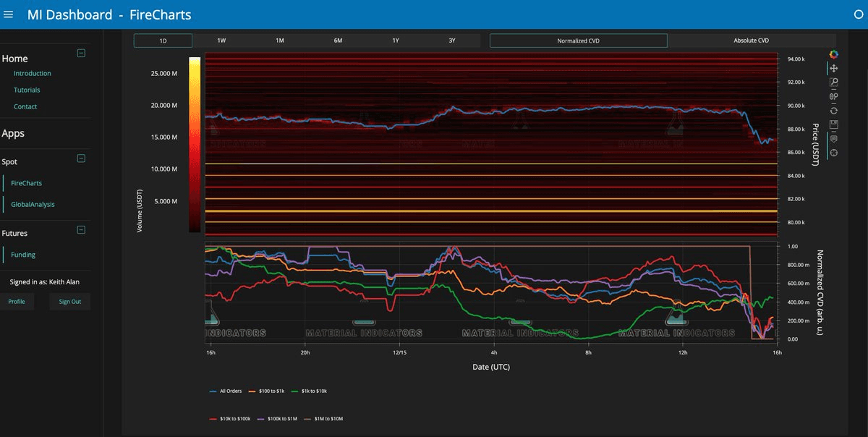This screenshot has width=868, height=437.
Task: Open the hamburger navigation menu
Action: pos(9,14)
